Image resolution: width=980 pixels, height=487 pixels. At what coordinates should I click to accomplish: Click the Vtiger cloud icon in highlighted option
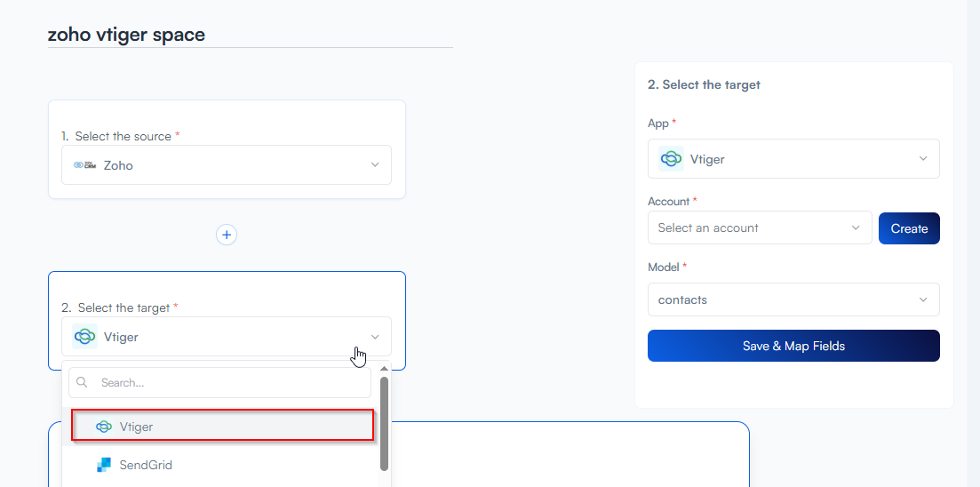[x=104, y=427]
